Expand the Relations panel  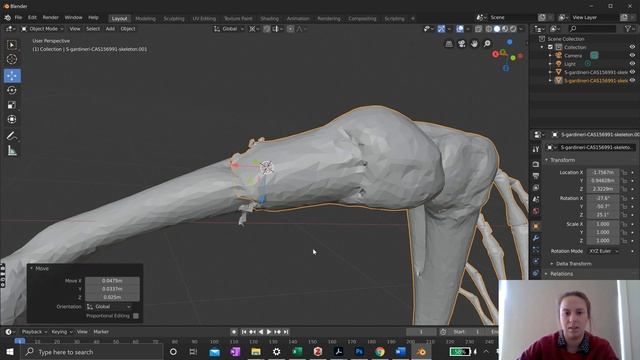[x=561, y=274]
